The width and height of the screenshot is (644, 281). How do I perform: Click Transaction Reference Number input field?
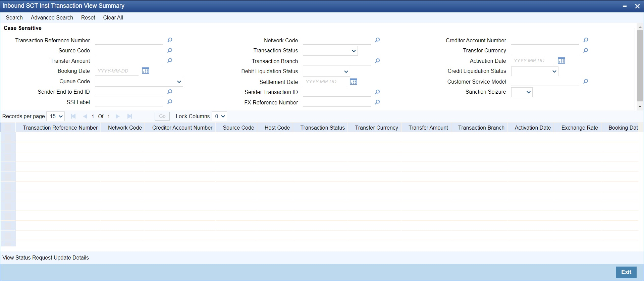coord(129,40)
